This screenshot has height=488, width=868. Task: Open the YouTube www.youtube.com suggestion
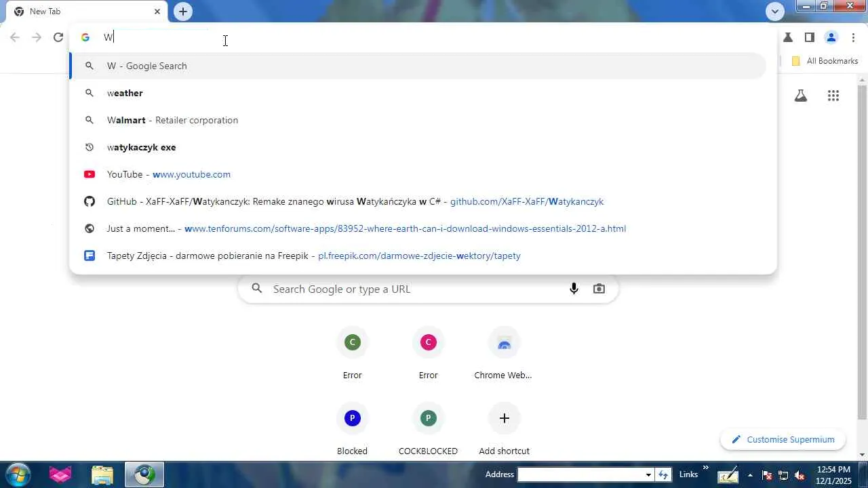point(418,174)
